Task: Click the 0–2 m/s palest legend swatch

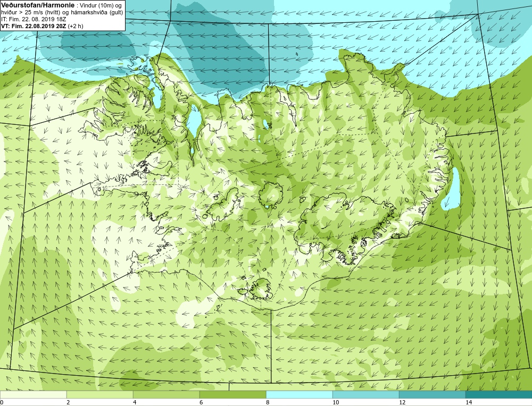Action: coord(33,394)
